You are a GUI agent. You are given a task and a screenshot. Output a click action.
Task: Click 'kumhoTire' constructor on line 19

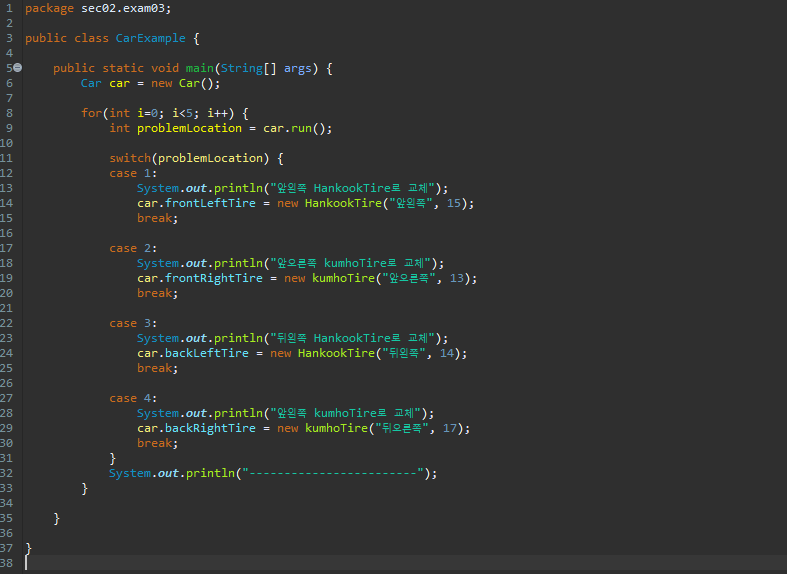pos(343,278)
